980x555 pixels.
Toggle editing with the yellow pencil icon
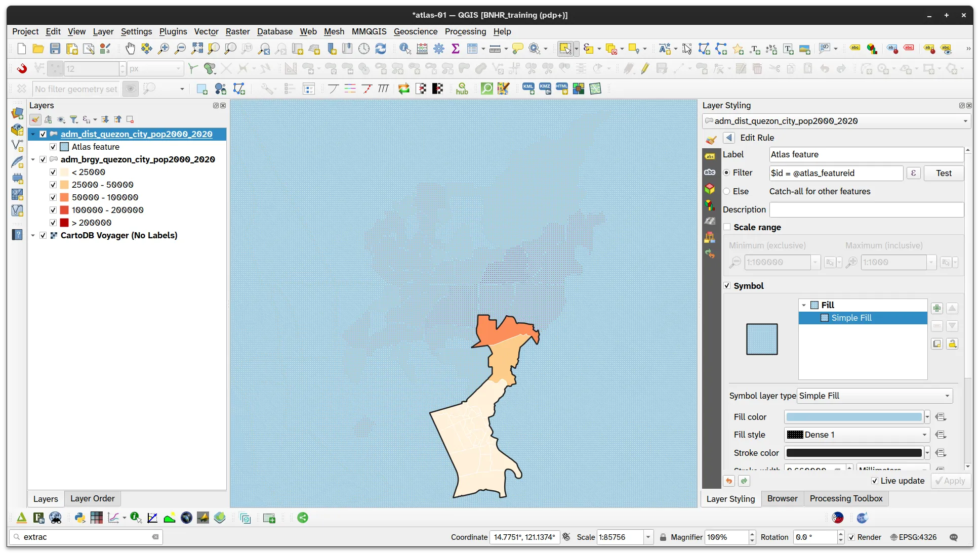(644, 68)
